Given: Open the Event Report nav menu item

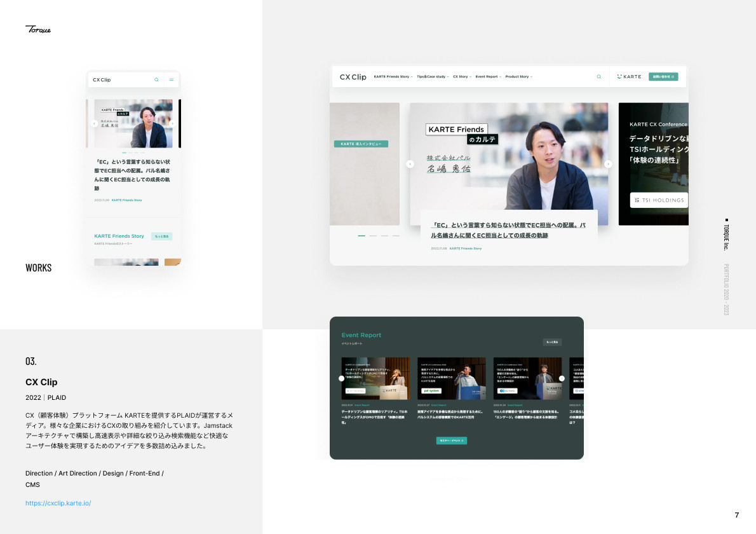Looking at the screenshot, I should click(488, 76).
